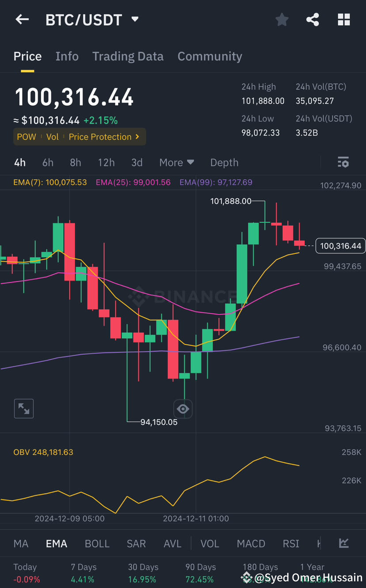Select the MACD indicator
This screenshot has width=366, height=588.
251,543
